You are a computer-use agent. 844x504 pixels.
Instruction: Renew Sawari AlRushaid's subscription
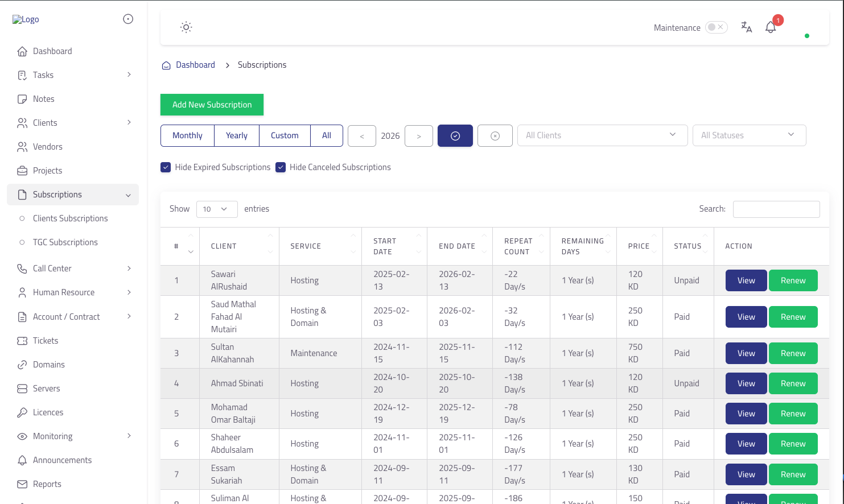click(x=793, y=280)
